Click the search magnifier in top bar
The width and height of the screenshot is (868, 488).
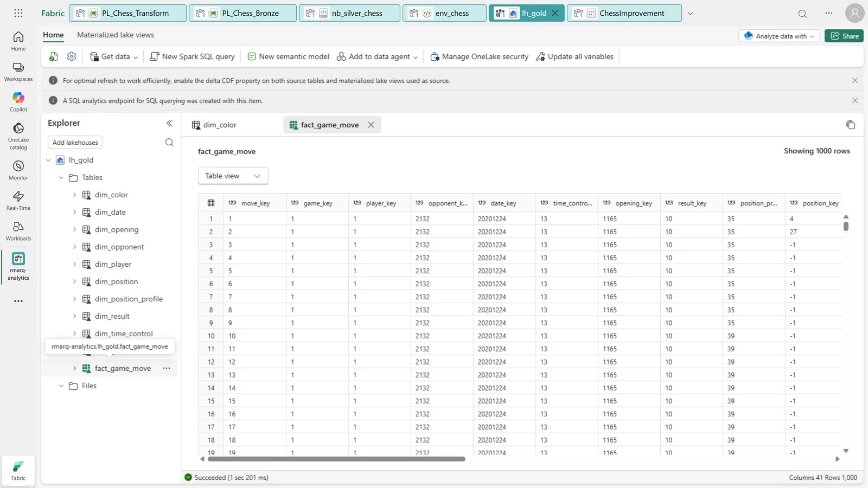click(802, 14)
